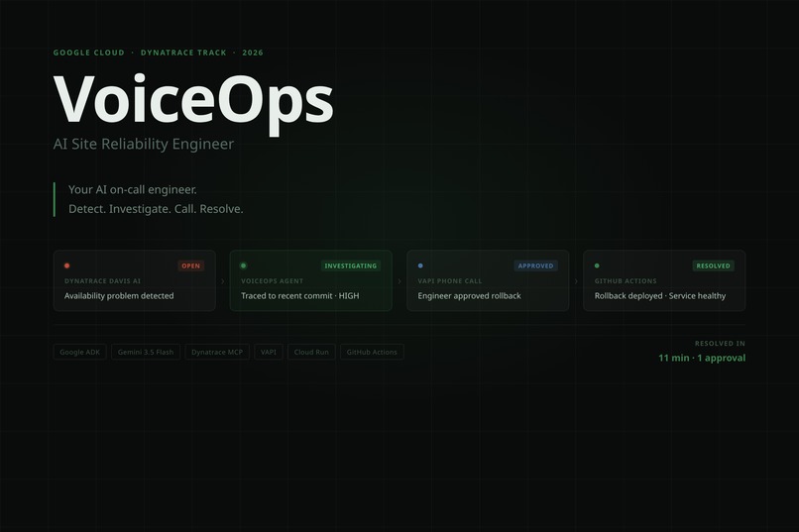Image resolution: width=799 pixels, height=532 pixels.
Task: Select the RESOLVED status badge
Action: (713, 266)
